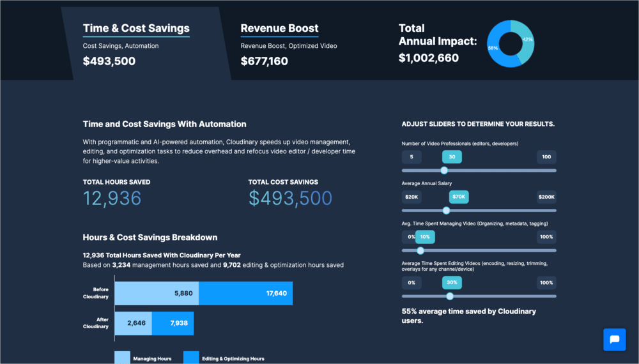Click the Editing Videos time slider handle

[450, 296]
